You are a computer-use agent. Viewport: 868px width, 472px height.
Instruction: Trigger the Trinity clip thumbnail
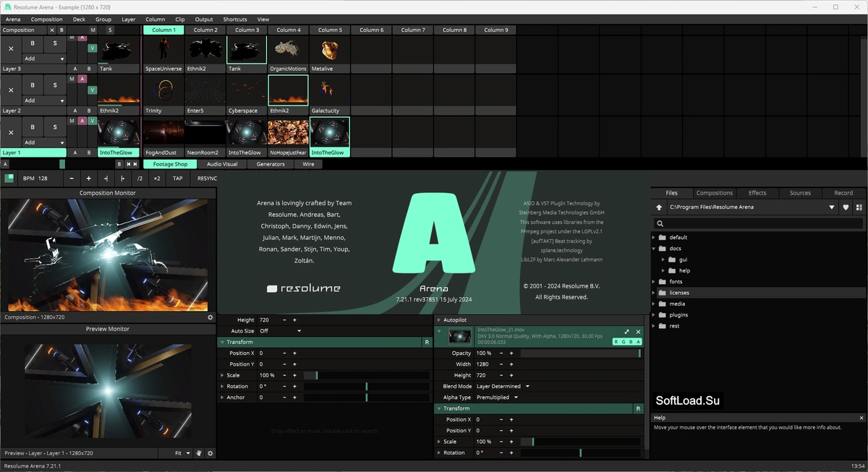tap(163, 91)
